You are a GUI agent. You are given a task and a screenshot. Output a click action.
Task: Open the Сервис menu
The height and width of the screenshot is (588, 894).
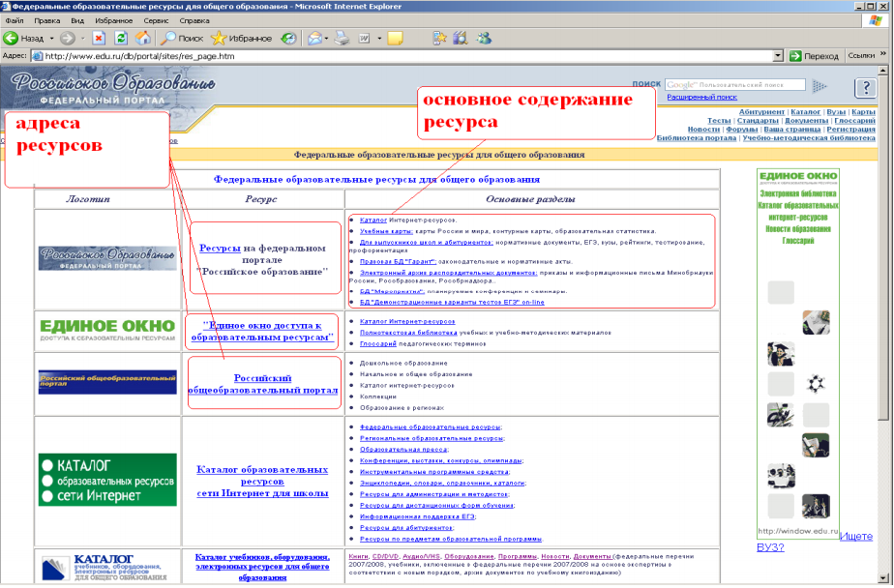[x=156, y=20]
